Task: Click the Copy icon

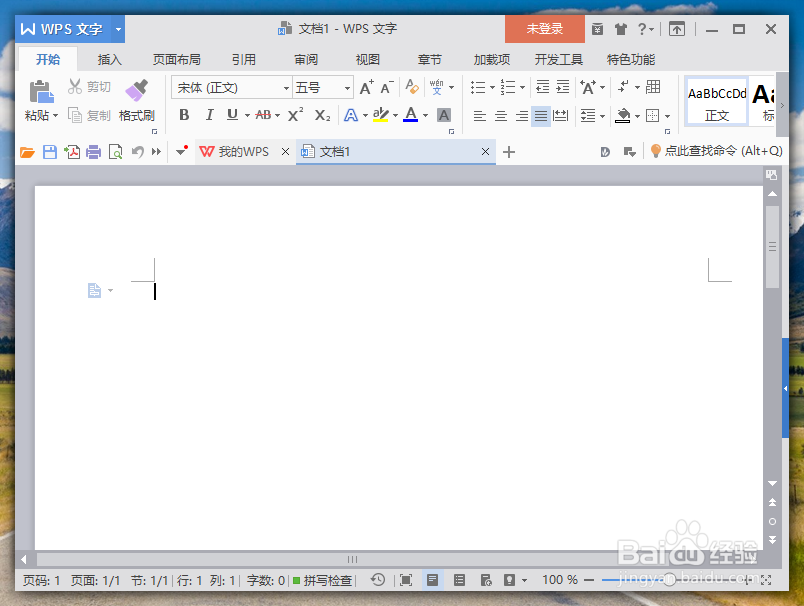Action: pos(75,115)
